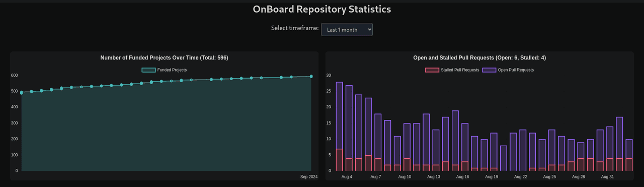Click the 'Aug 4' axis label
The image size is (644, 187).
[x=347, y=177]
